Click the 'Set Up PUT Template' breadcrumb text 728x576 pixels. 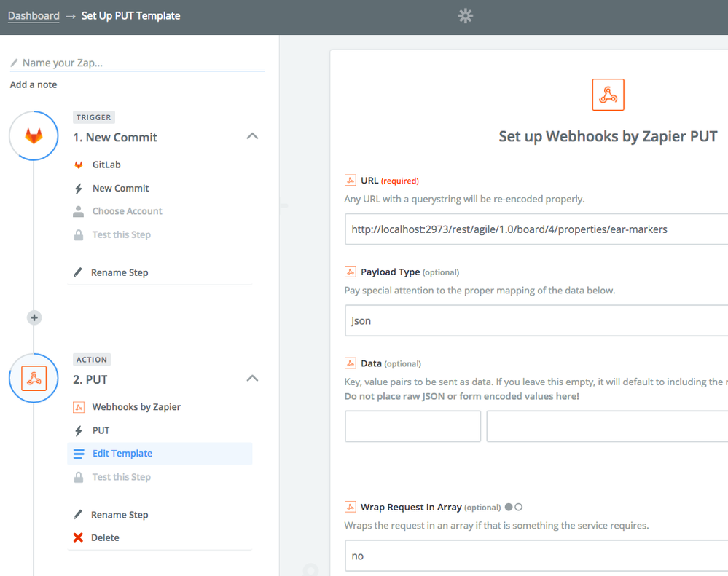(x=131, y=16)
